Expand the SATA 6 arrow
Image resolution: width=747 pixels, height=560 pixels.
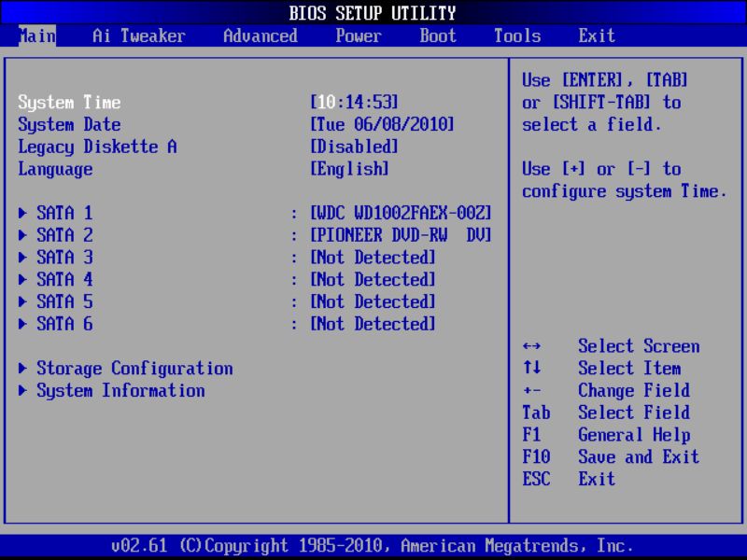[x=22, y=324]
